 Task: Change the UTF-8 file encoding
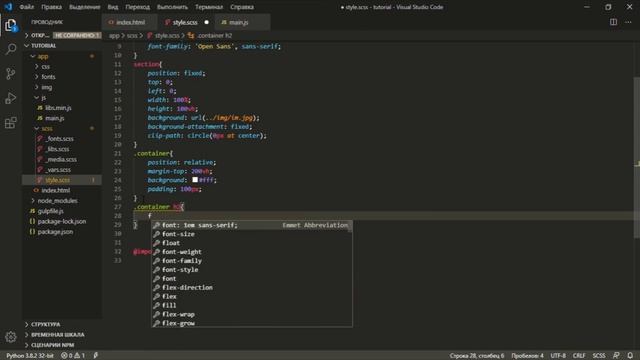click(x=558, y=356)
